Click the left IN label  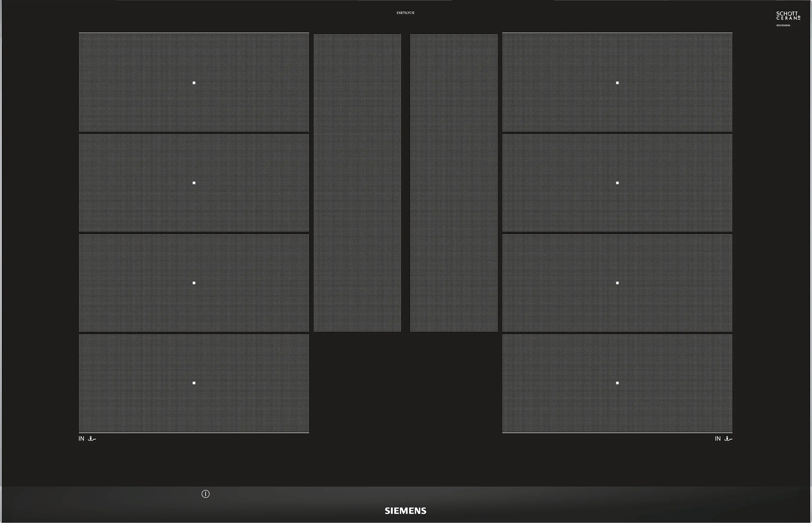81,439
